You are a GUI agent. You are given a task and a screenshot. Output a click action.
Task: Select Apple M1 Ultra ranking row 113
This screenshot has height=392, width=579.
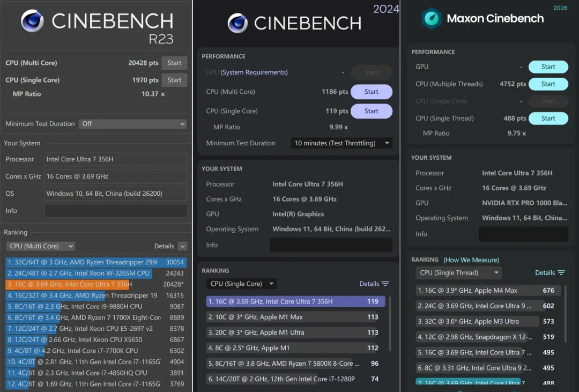pos(295,332)
